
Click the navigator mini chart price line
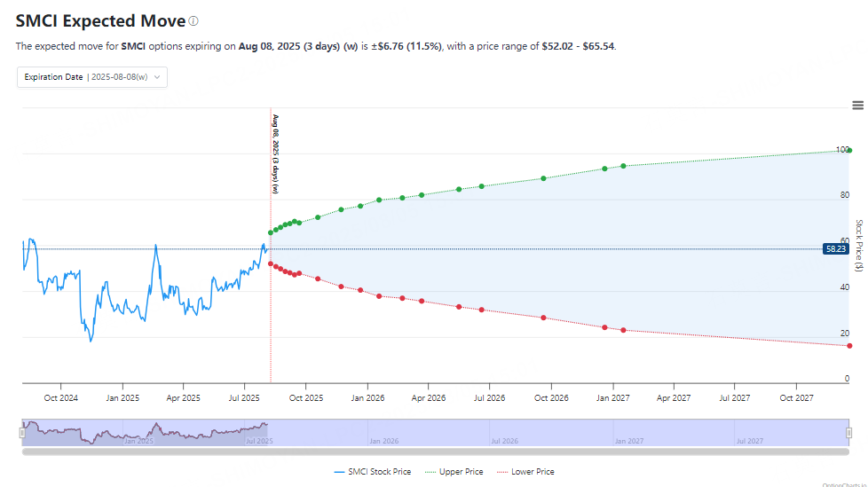point(145,433)
